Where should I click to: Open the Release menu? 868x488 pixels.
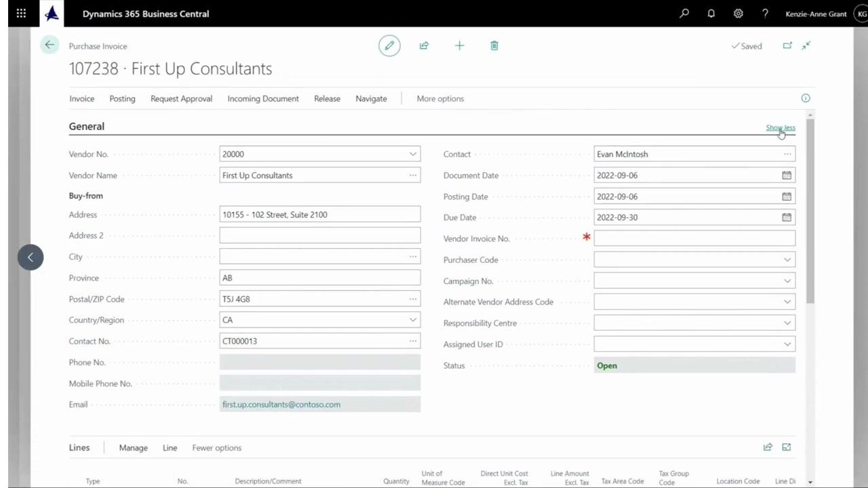pyautogui.click(x=327, y=99)
